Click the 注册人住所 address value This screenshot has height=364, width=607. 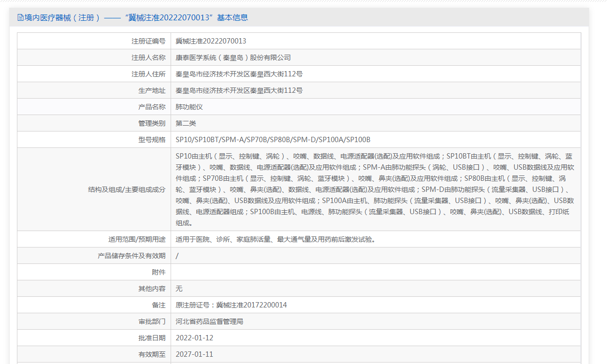click(x=239, y=74)
